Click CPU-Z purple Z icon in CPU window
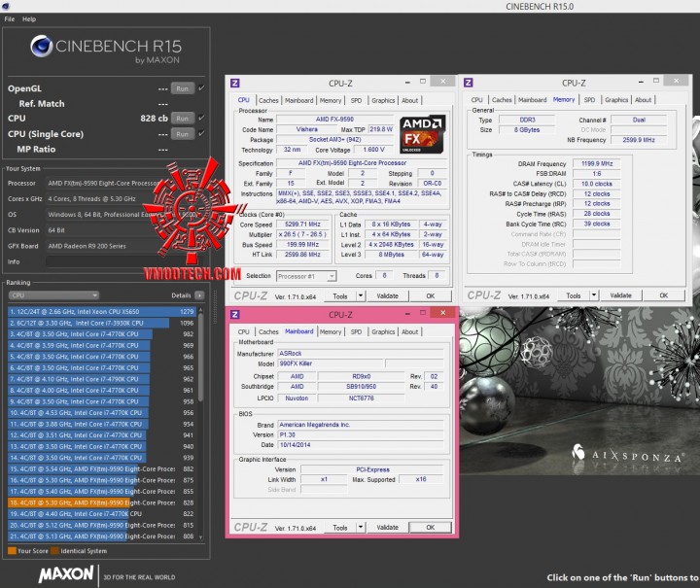 click(x=235, y=83)
